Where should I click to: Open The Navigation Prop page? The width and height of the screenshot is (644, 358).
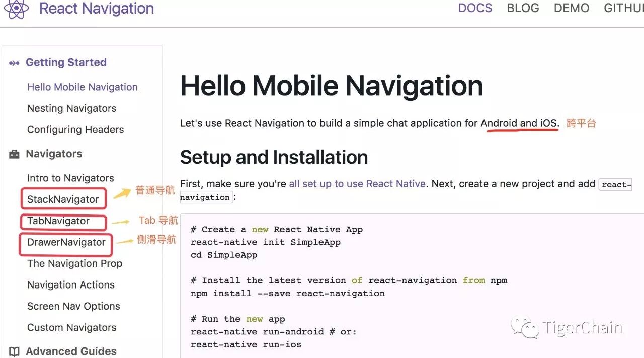pos(74,263)
